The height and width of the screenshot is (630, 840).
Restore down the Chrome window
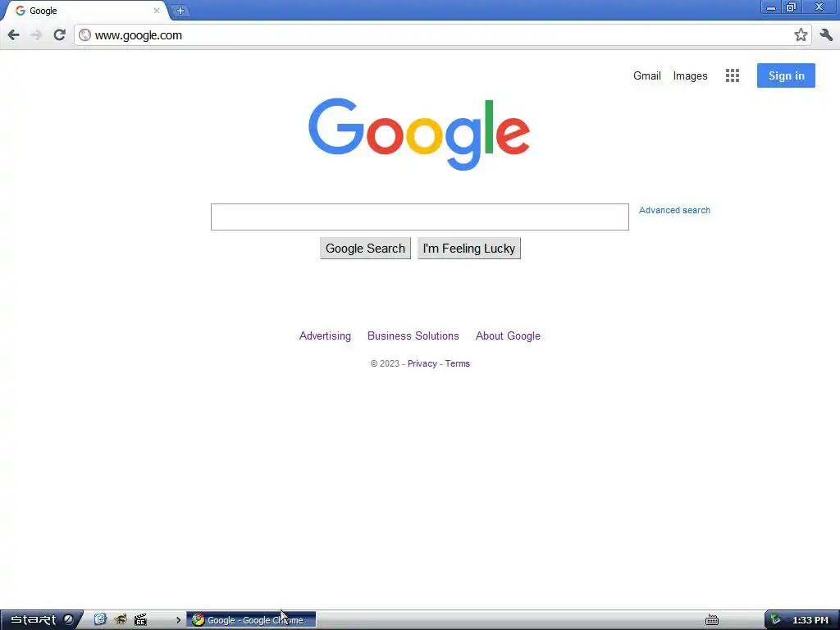click(x=792, y=7)
